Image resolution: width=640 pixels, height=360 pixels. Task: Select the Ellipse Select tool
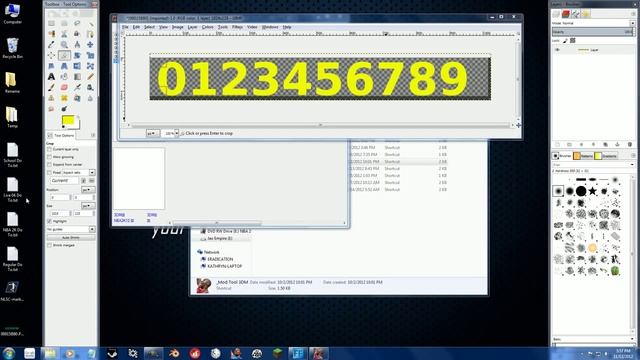click(64, 23)
